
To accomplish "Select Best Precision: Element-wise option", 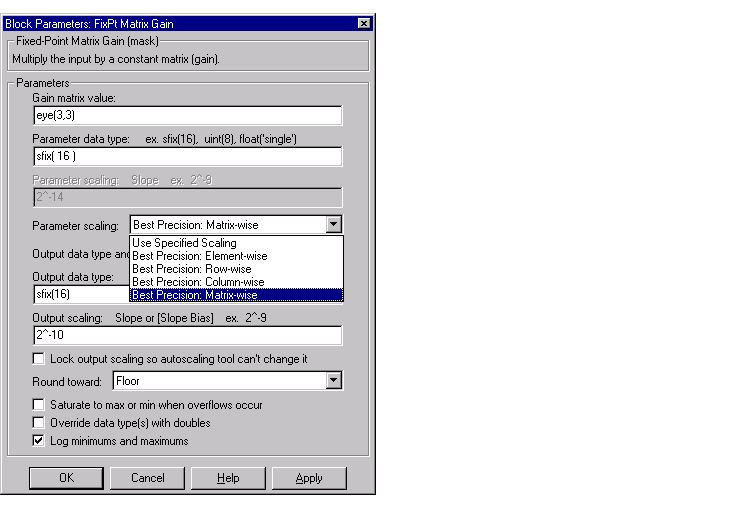I will [x=236, y=256].
